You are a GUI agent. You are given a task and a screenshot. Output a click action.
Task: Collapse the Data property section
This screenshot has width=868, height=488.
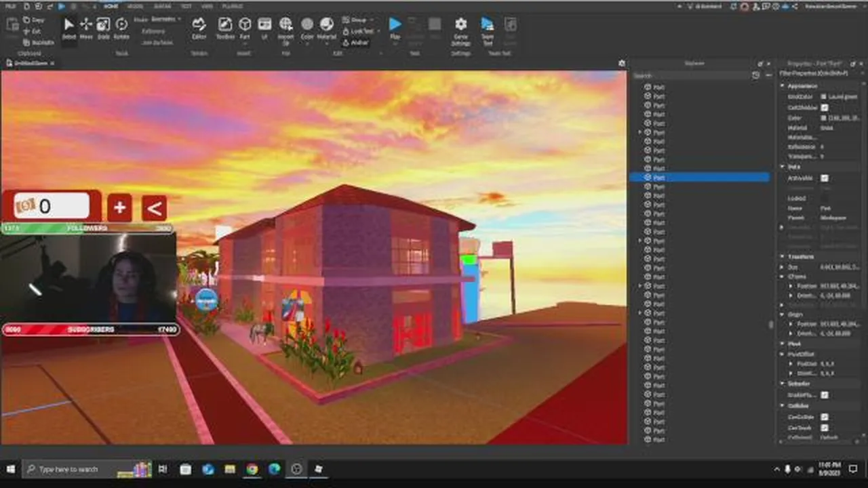(782, 167)
